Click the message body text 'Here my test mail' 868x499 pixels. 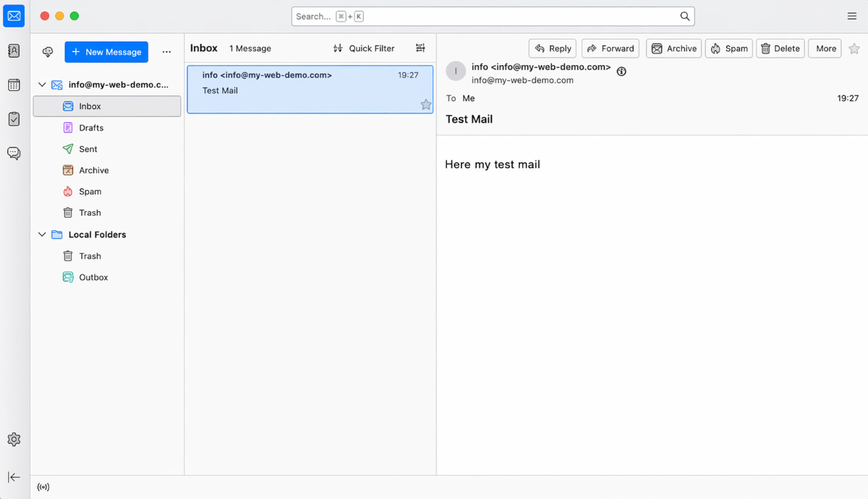pos(493,164)
